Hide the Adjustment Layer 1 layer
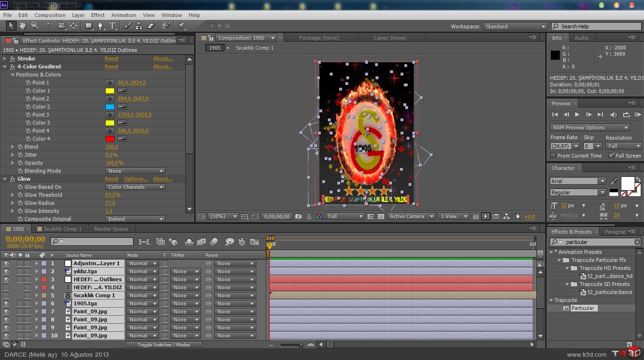Viewport: 644px width, 360px height. click(6, 264)
